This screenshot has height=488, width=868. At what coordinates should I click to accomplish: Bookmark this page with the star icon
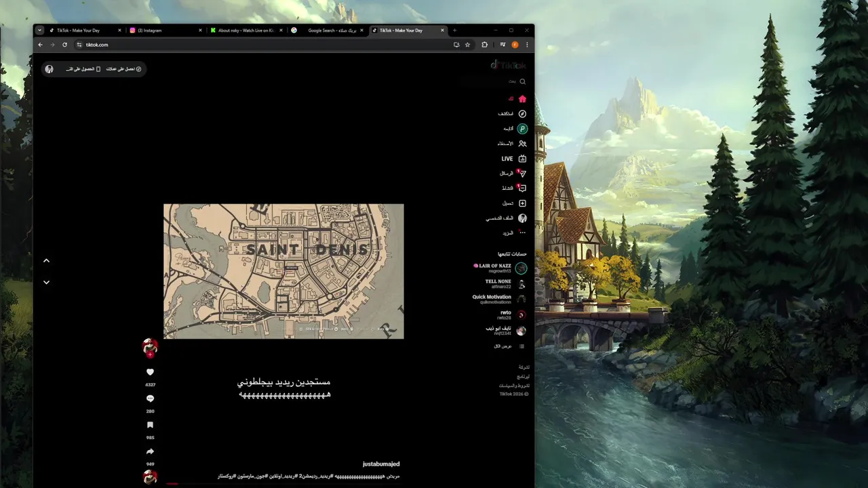click(x=467, y=45)
